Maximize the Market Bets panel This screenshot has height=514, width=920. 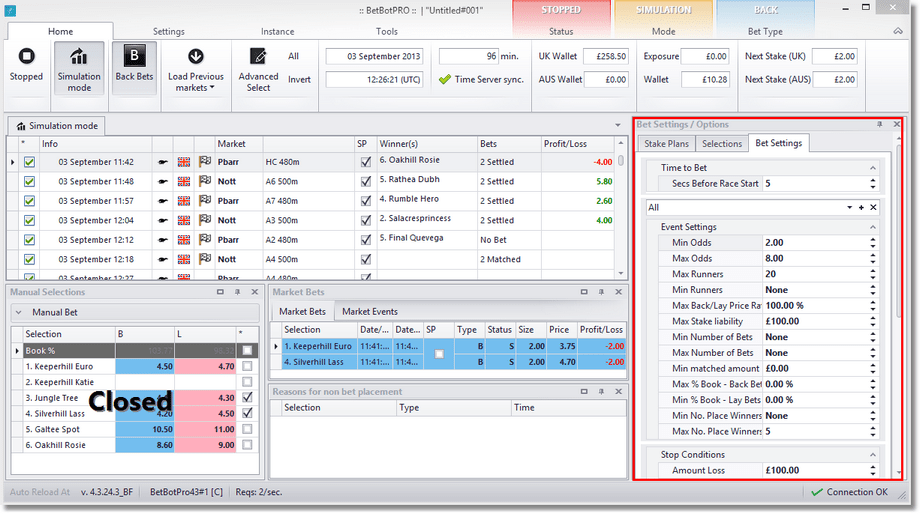584,292
